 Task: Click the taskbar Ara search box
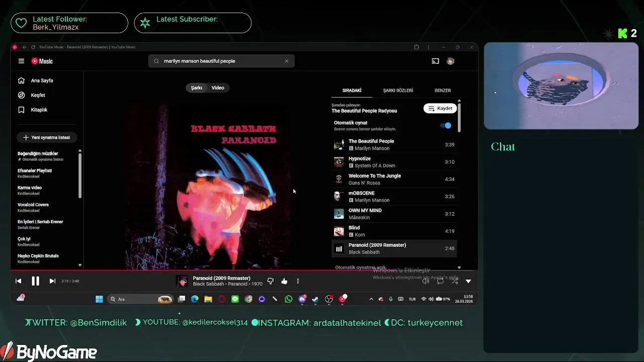point(141,299)
